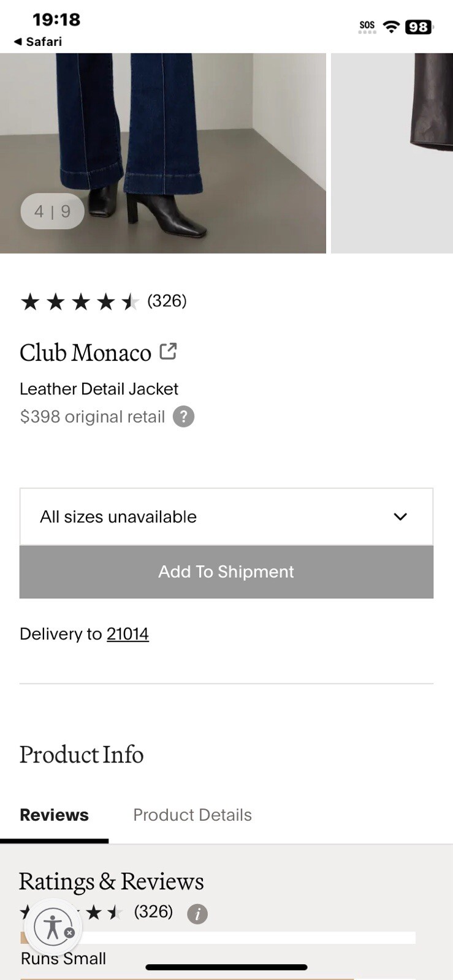
Task: Open the Club Monaco brand name link
Action: pos(85,352)
